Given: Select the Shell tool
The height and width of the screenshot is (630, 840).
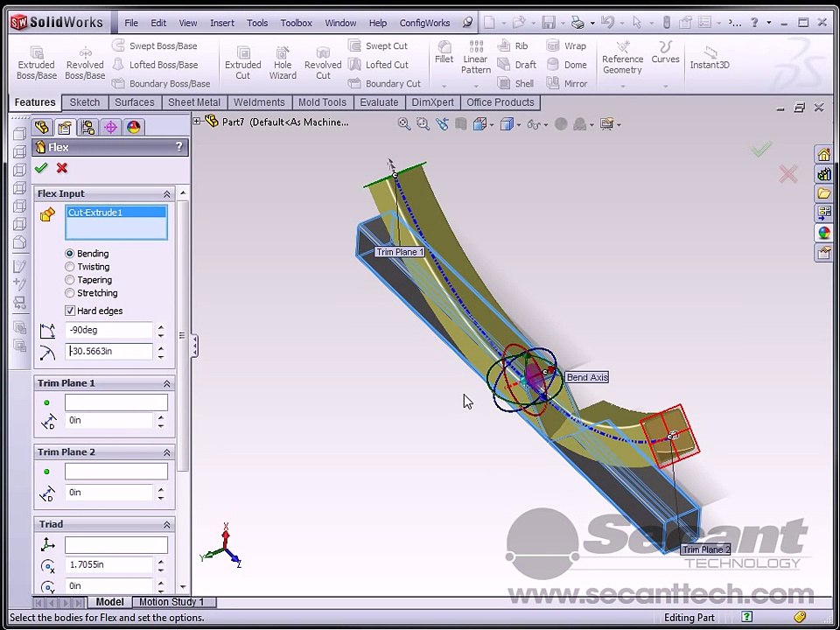Looking at the screenshot, I should click(516, 84).
